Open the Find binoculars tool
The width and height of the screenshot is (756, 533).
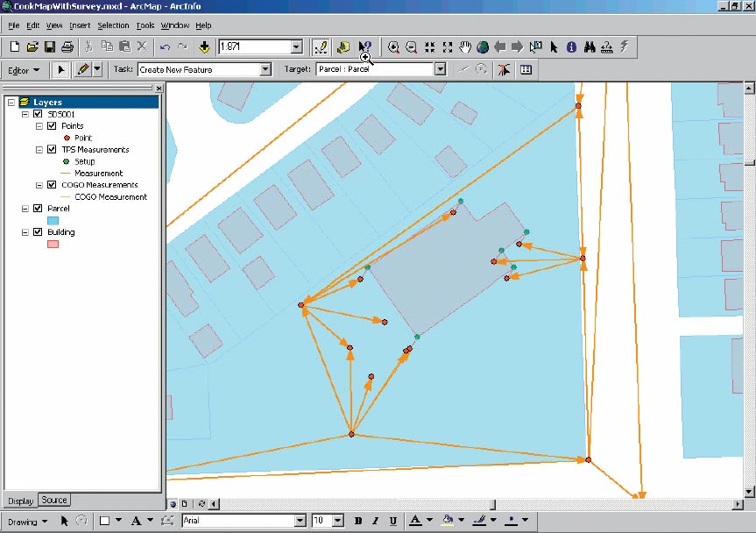pos(590,46)
